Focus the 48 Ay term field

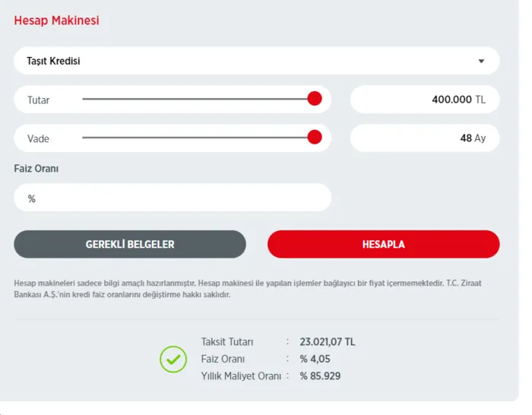click(x=424, y=138)
